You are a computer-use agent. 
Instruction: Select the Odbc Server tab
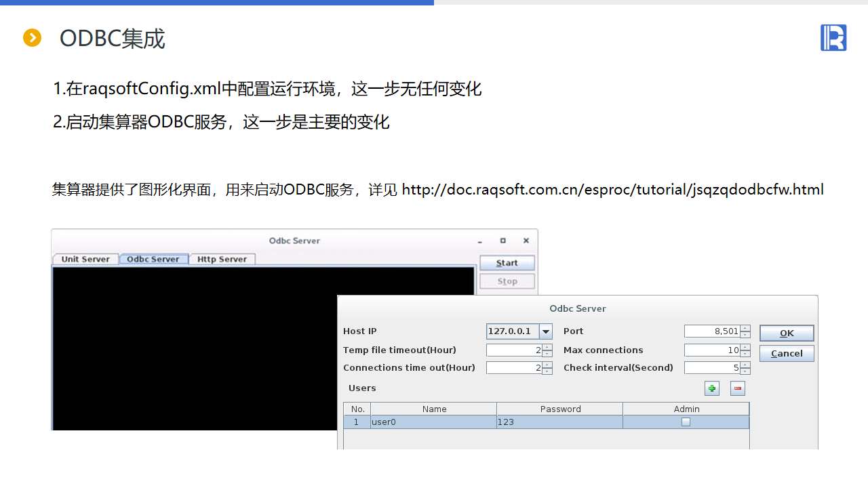pyautogui.click(x=153, y=259)
